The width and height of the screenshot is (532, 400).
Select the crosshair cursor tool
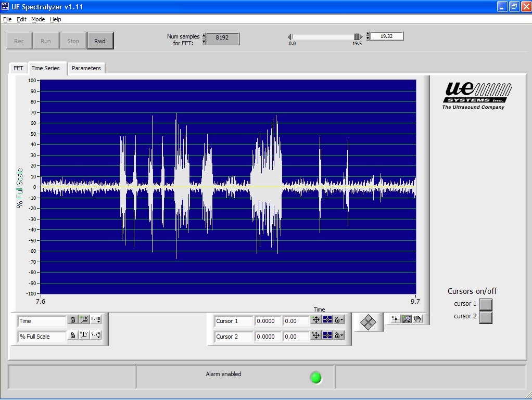click(396, 319)
